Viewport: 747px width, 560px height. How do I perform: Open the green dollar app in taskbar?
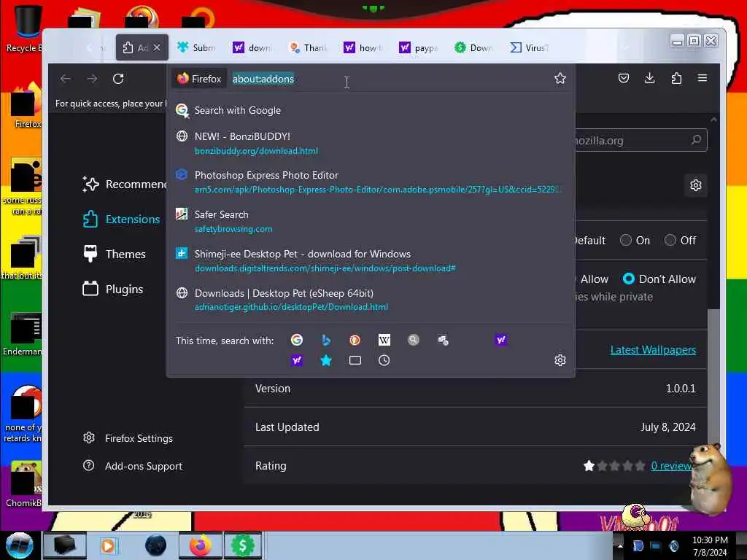pyautogui.click(x=242, y=545)
